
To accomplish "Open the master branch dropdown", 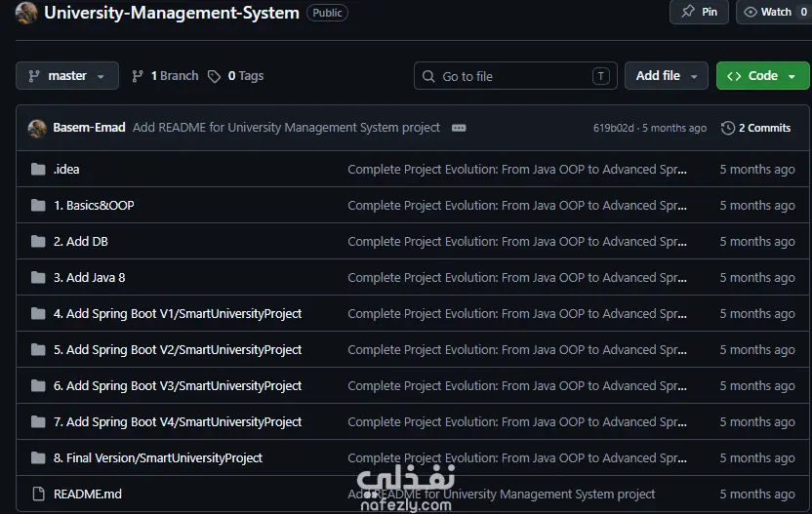I will [x=67, y=75].
